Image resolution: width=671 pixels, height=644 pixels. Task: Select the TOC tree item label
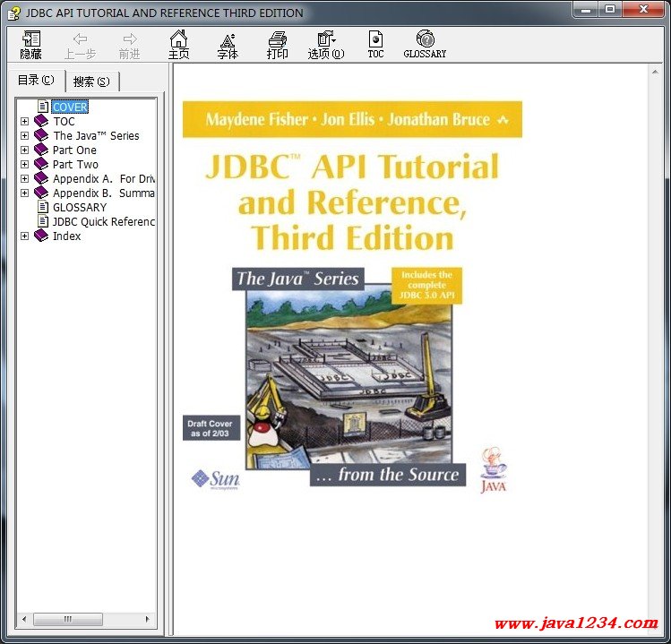[64, 122]
